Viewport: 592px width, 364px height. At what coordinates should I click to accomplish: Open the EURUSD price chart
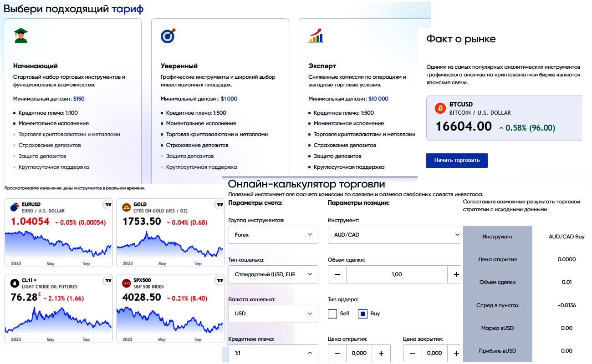click(x=58, y=244)
